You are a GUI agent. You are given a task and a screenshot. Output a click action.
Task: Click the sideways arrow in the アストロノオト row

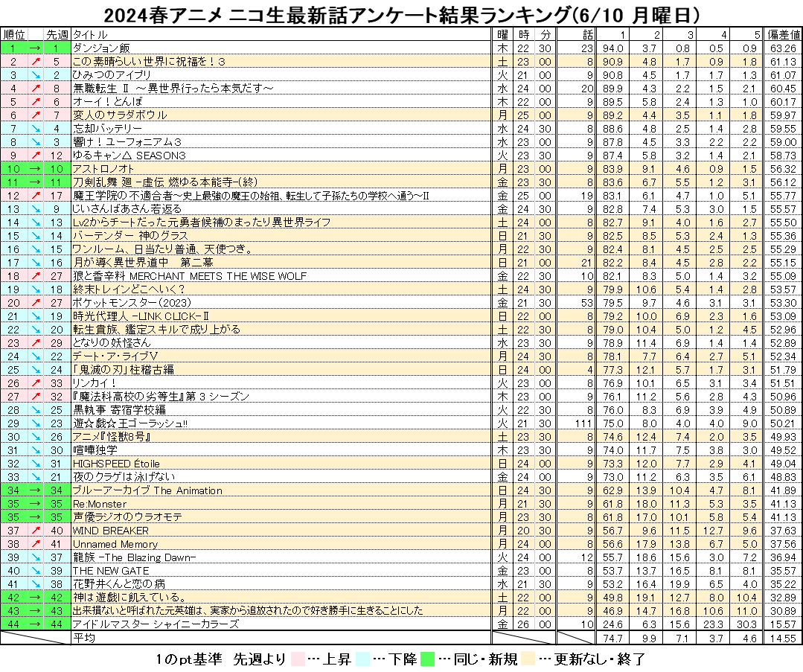pos(35,168)
